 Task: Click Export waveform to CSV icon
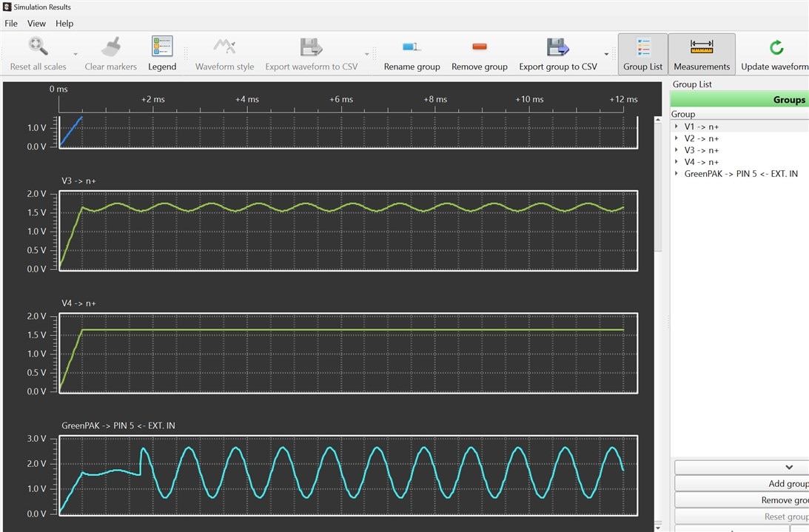(311, 47)
